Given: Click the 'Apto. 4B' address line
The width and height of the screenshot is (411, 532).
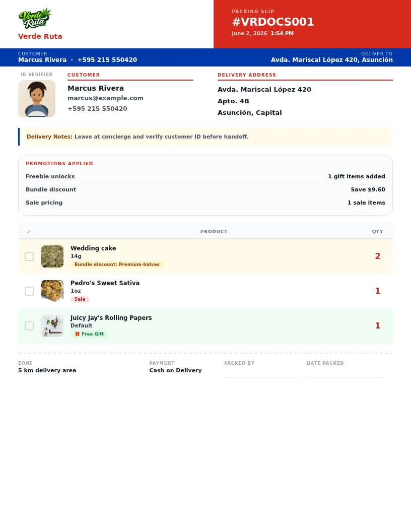Looking at the screenshot, I should [233, 101].
